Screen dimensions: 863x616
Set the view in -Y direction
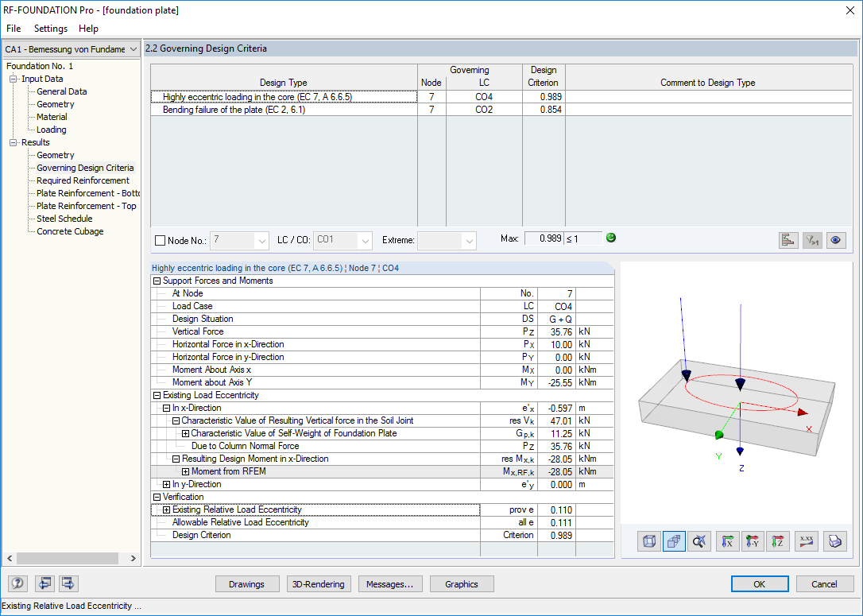tap(753, 541)
